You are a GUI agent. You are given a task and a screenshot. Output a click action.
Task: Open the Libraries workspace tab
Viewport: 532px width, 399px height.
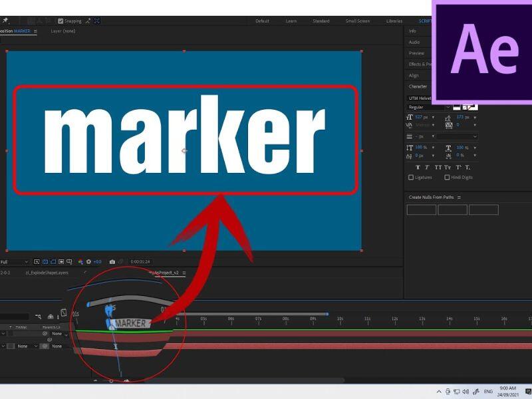(x=394, y=21)
